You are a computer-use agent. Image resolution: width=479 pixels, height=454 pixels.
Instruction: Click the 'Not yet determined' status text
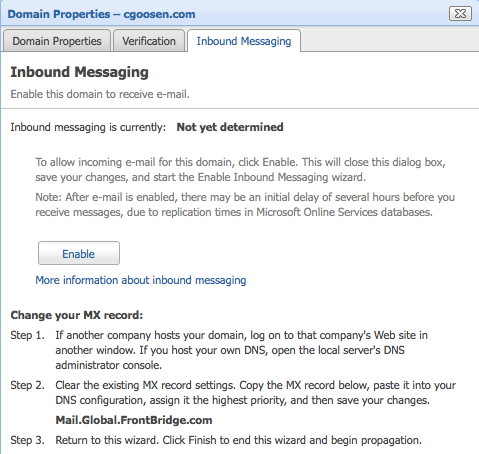[x=230, y=127]
